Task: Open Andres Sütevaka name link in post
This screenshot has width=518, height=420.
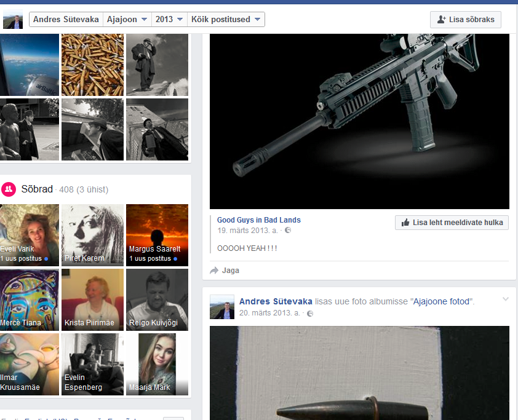Action: 276,301
